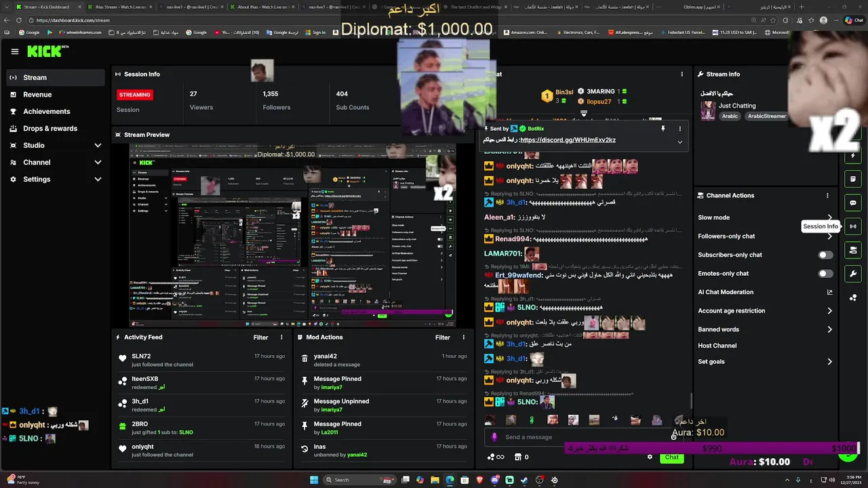Image resolution: width=868 pixels, height=488 pixels.
Task: Open Channel Actions three-dot menu
Action: (x=827, y=195)
